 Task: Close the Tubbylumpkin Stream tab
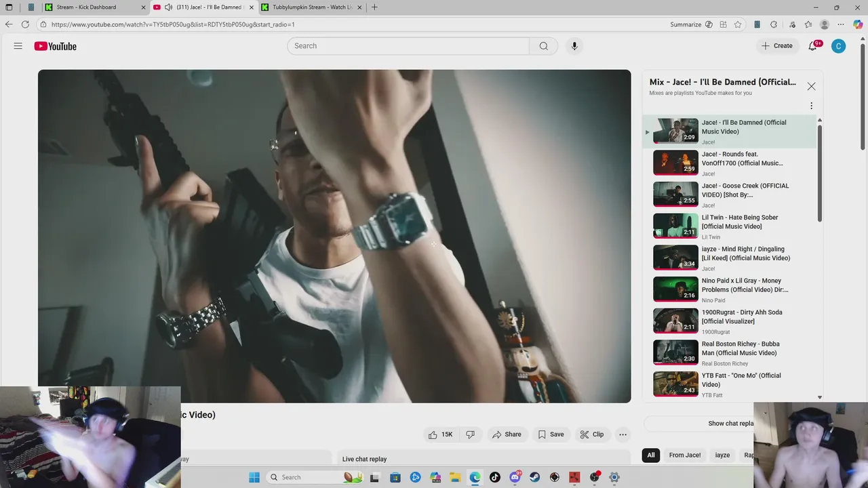(x=359, y=7)
